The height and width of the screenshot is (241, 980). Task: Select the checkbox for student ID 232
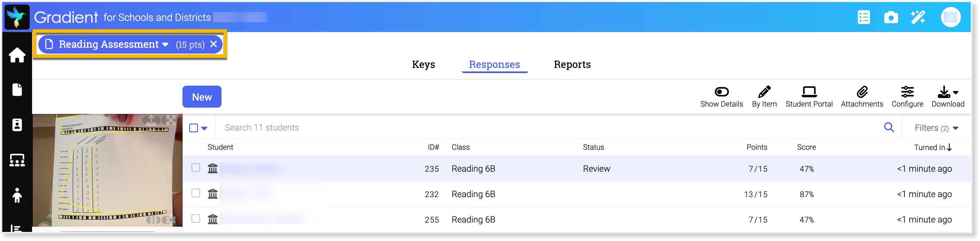[196, 193]
